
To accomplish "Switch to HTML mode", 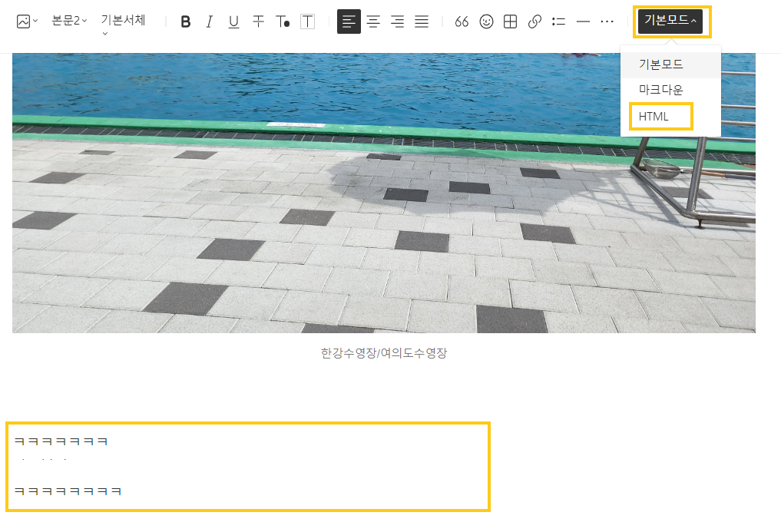I will [x=653, y=116].
